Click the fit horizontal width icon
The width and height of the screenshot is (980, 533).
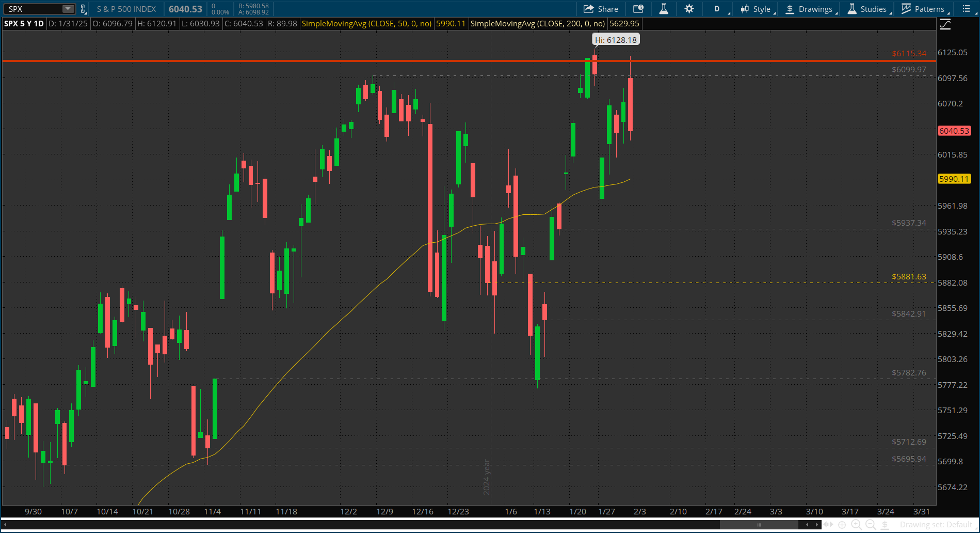tap(828, 525)
